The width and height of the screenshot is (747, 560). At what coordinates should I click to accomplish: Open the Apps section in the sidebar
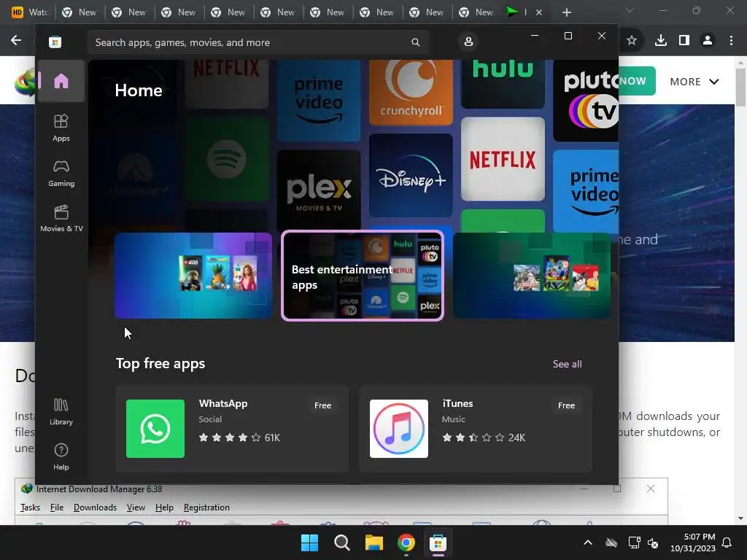pos(61,128)
